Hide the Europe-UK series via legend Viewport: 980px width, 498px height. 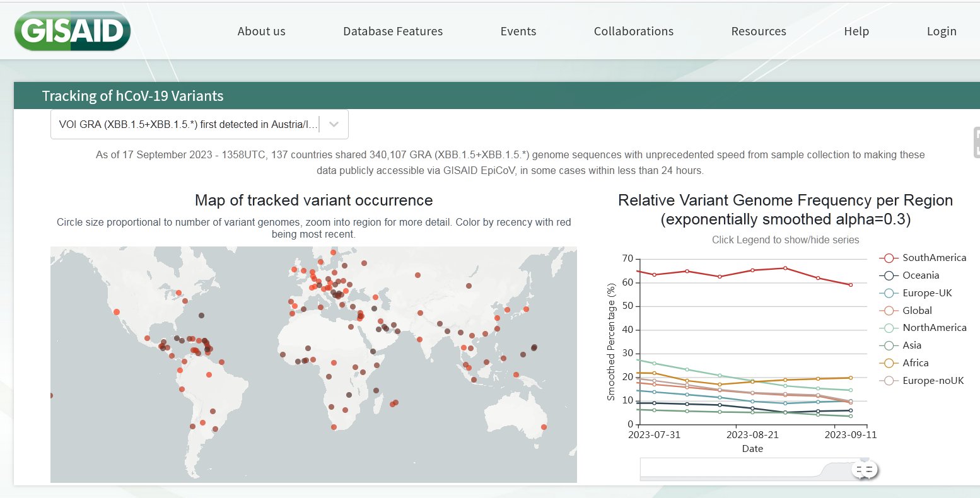click(926, 293)
